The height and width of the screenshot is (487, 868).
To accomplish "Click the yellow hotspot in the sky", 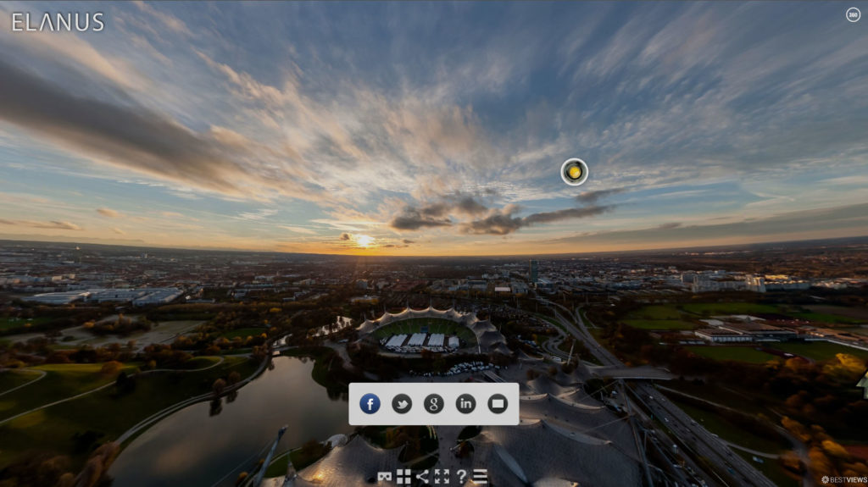I will tap(574, 172).
